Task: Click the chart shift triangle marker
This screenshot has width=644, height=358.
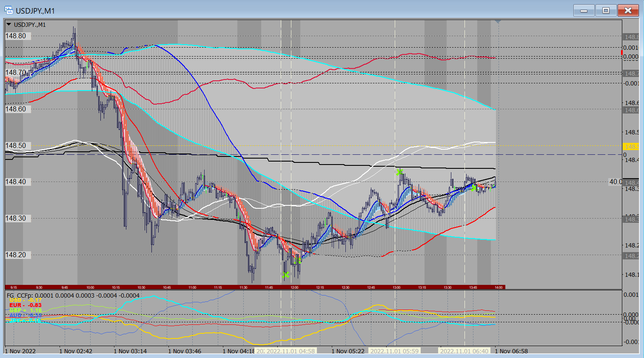Action: pos(498,21)
